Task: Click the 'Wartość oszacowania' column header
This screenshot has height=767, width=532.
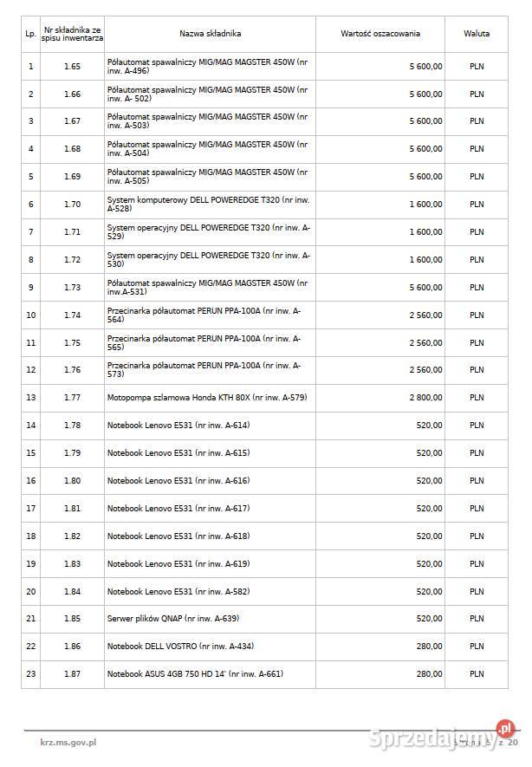Action: click(380, 34)
